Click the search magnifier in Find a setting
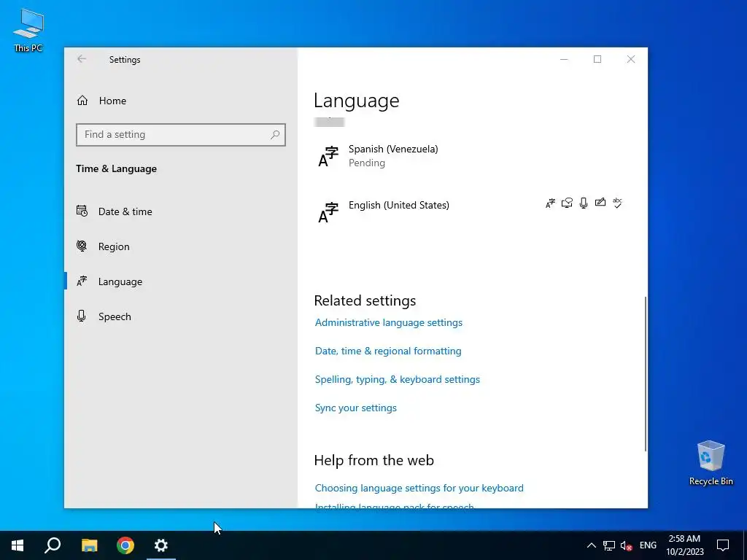747x560 pixels. click(275, 135)
